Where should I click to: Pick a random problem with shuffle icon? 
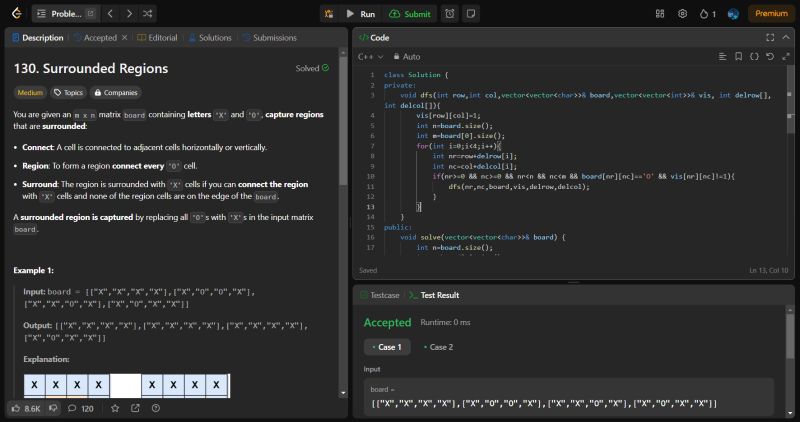(147, 14)
